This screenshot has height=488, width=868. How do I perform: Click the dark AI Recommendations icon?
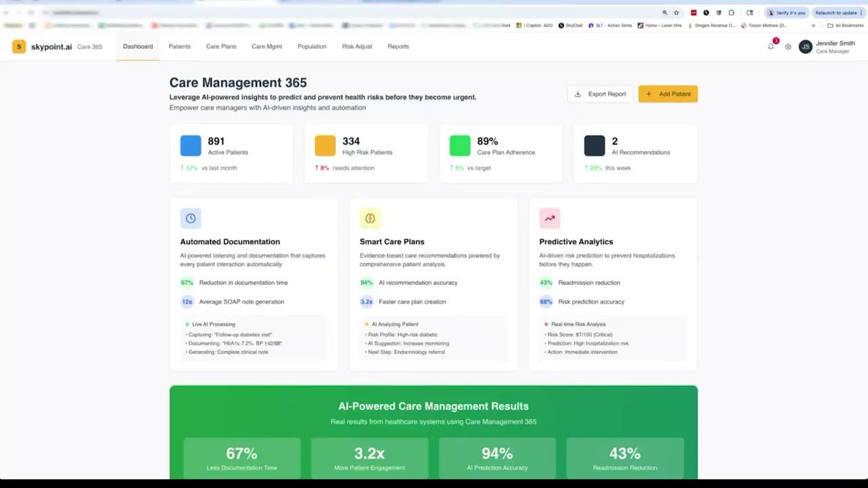595,146
